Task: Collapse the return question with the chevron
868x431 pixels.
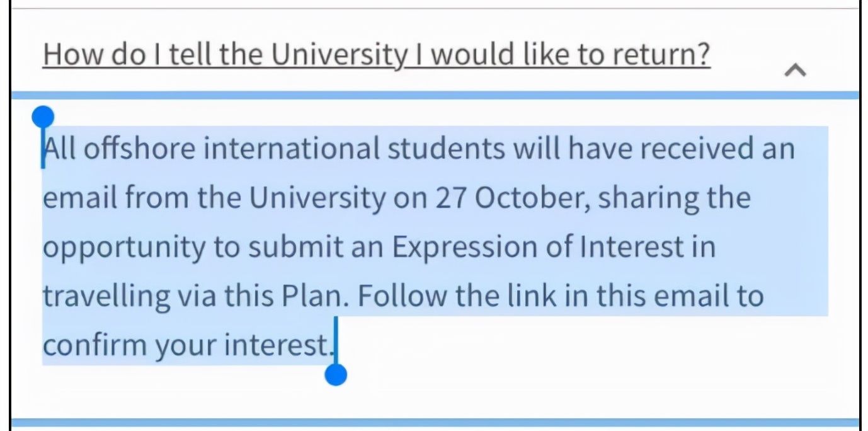Action: [795, 70]
